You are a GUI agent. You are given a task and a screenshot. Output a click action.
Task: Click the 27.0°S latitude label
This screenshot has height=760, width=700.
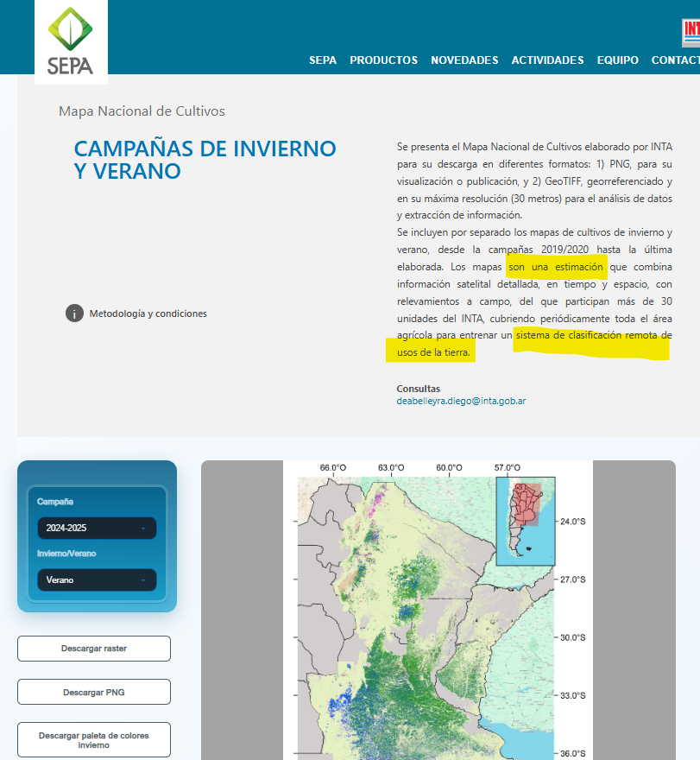(x=572, y=579)
